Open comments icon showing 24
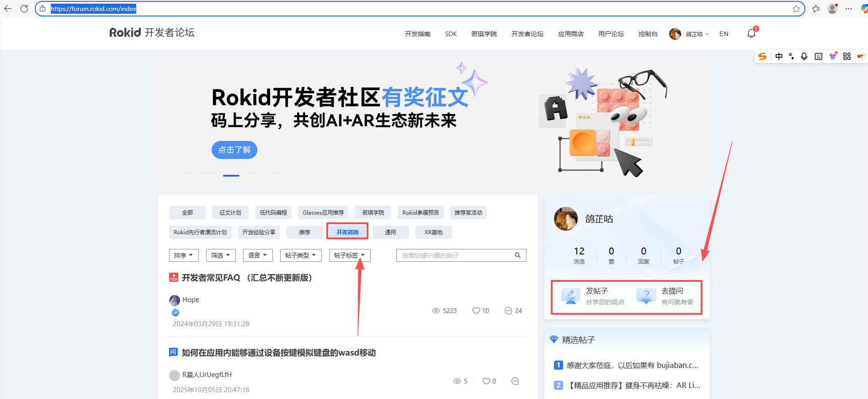This screenshot has height=399, width=868. [x=508, y=311]
